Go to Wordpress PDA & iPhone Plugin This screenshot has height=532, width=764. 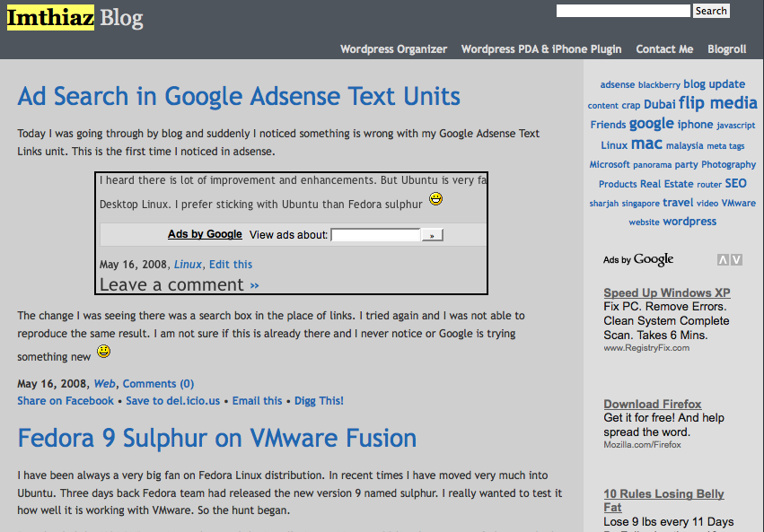point(541,49)
